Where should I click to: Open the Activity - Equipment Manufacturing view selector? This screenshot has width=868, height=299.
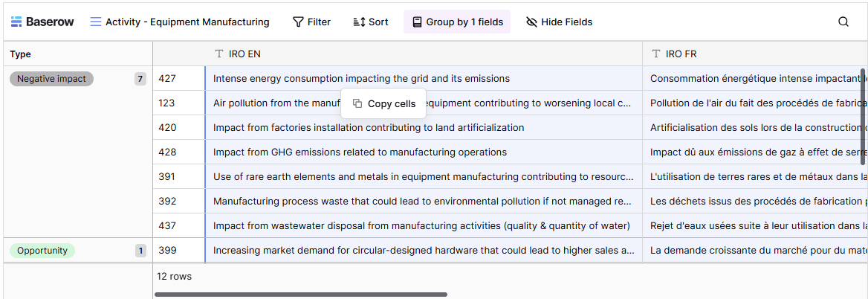(x=179, y=22)
